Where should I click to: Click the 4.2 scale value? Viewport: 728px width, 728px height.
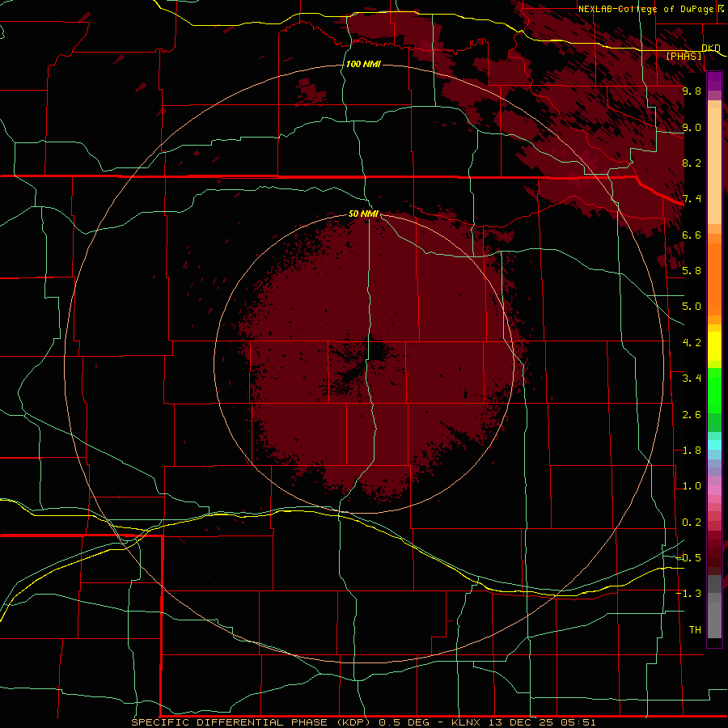pyautogui.click(x=692, y=343)
